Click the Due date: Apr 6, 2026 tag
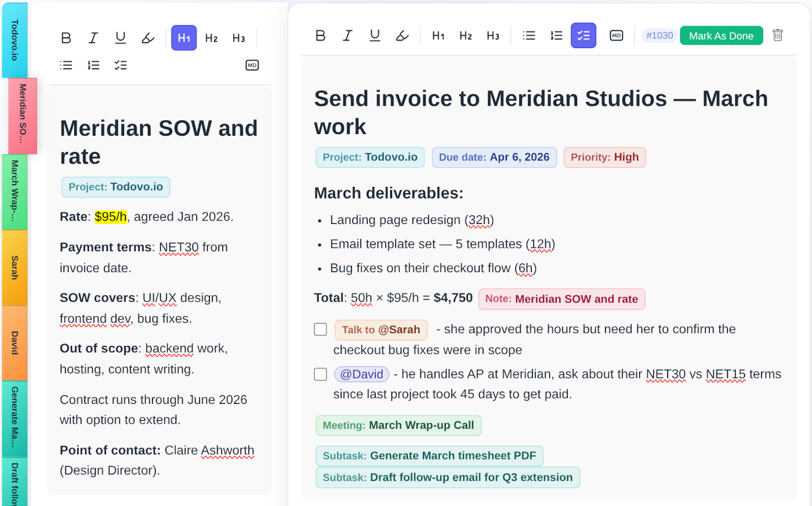Image resolution: width=812 pixels, height=506 pixels. click(x=494, y=157)
